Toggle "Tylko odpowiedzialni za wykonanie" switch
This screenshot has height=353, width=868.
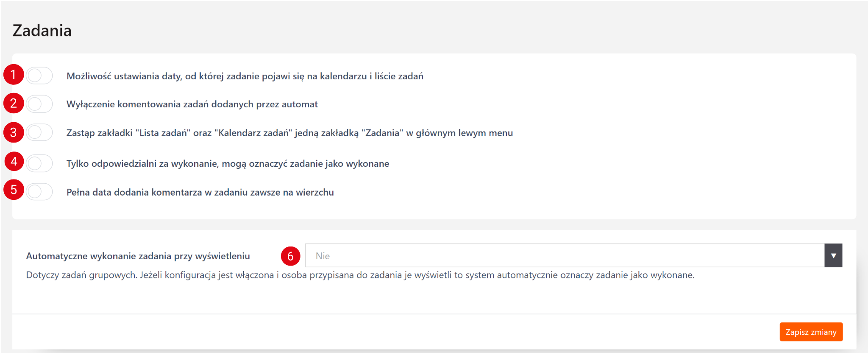tap(39, 163)
